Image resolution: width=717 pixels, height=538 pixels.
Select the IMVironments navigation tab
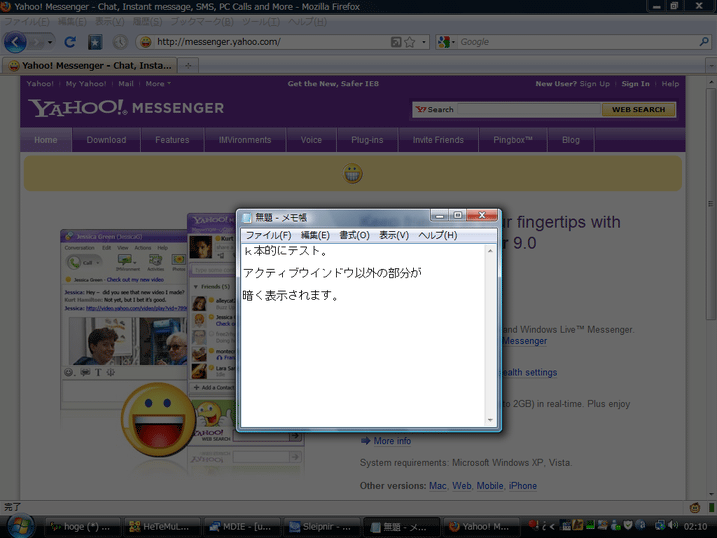pyautogui.click(x=245, y=140)
